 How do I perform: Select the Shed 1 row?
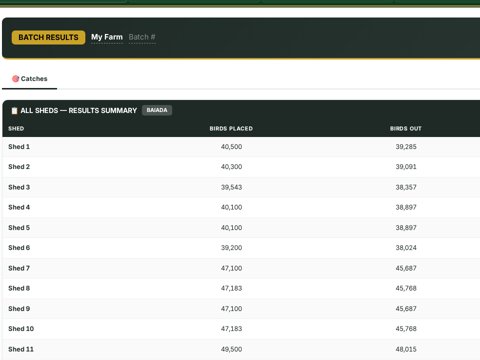coord(241,147)
